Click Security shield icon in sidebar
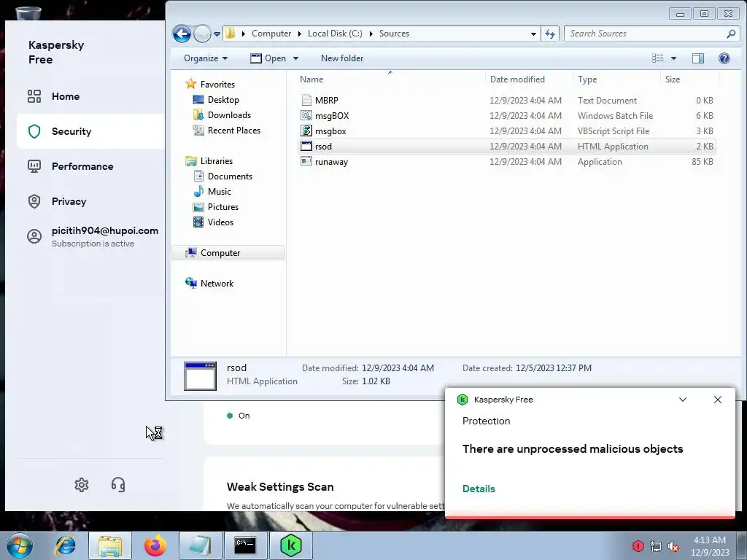747x560 pixels. coord(34,131)
